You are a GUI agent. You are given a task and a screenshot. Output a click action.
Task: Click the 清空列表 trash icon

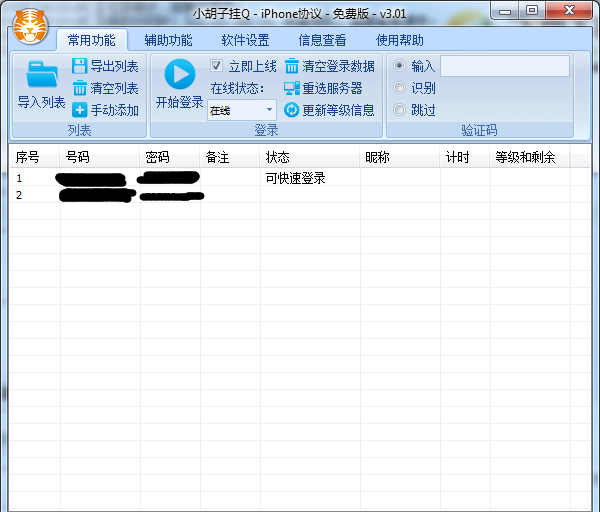click(80, 88)
